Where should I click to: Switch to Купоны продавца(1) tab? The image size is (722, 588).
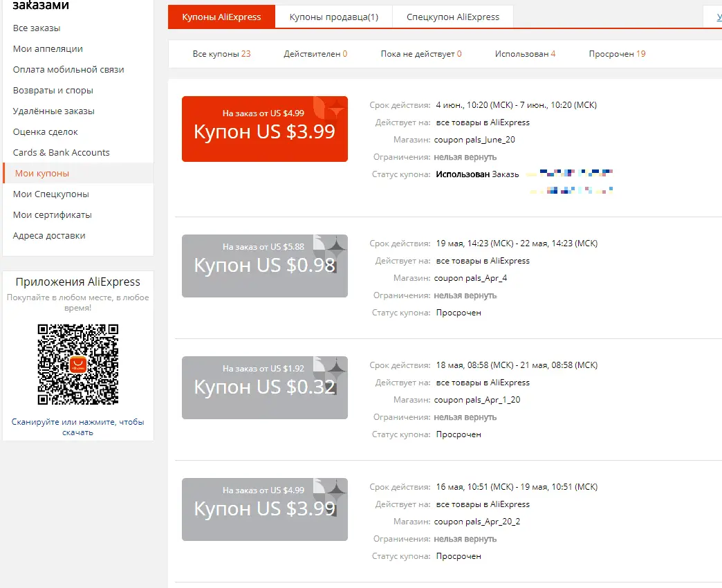click(x=334, y=17)
